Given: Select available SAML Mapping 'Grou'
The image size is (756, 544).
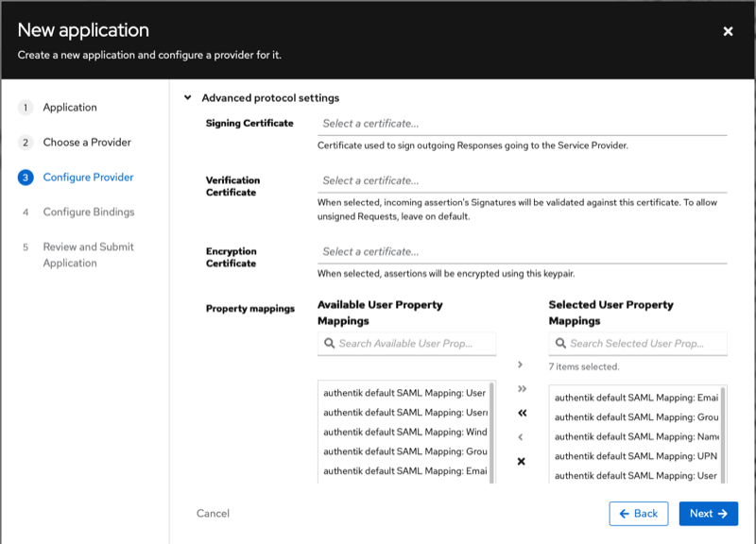Looking at the screenshot, I should 404,451.
